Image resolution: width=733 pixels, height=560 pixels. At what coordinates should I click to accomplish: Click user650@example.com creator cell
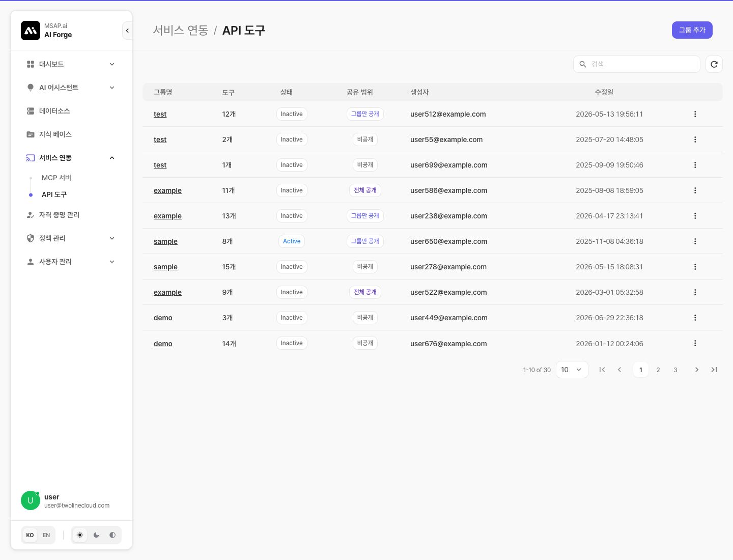pyautogui.click(x=448, y=241)
